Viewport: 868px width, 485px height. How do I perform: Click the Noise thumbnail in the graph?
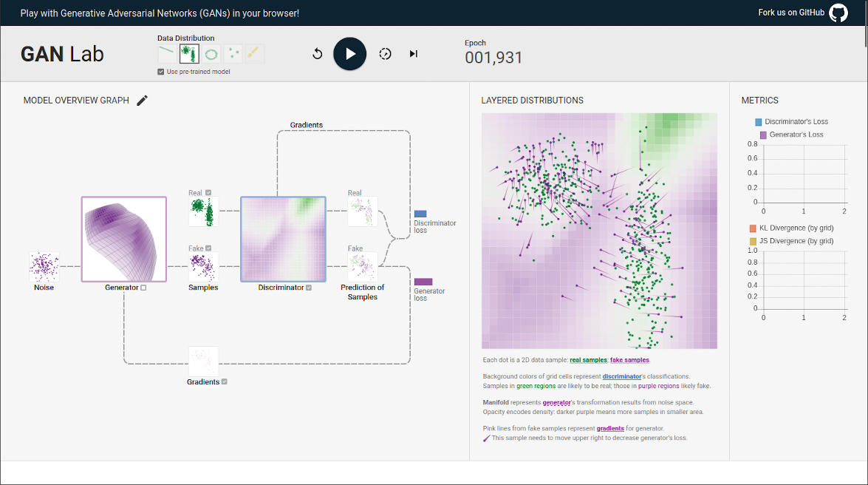[44, 267]
